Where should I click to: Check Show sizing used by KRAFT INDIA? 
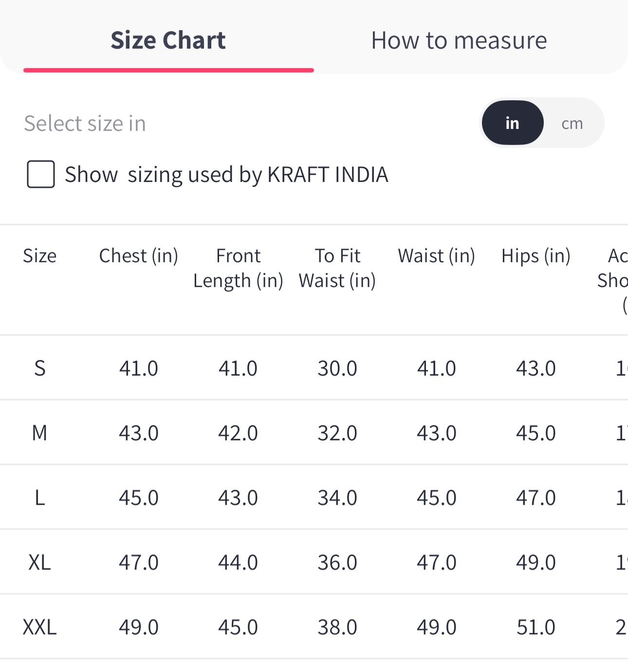pos(41,174)
